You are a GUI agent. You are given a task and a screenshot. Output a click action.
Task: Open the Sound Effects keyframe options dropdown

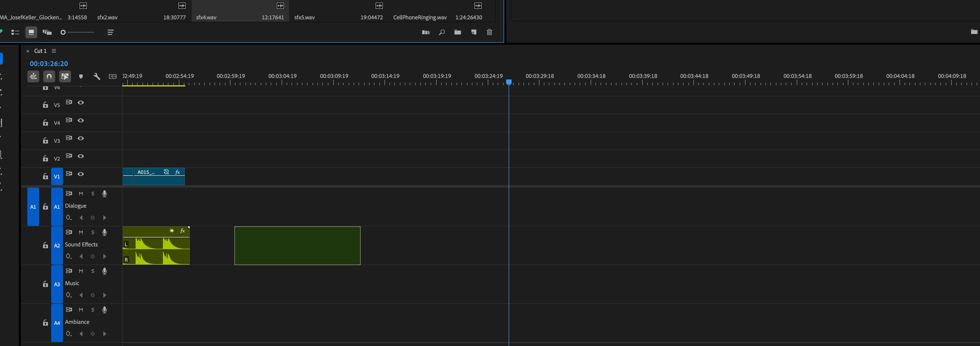click(69, 256)
